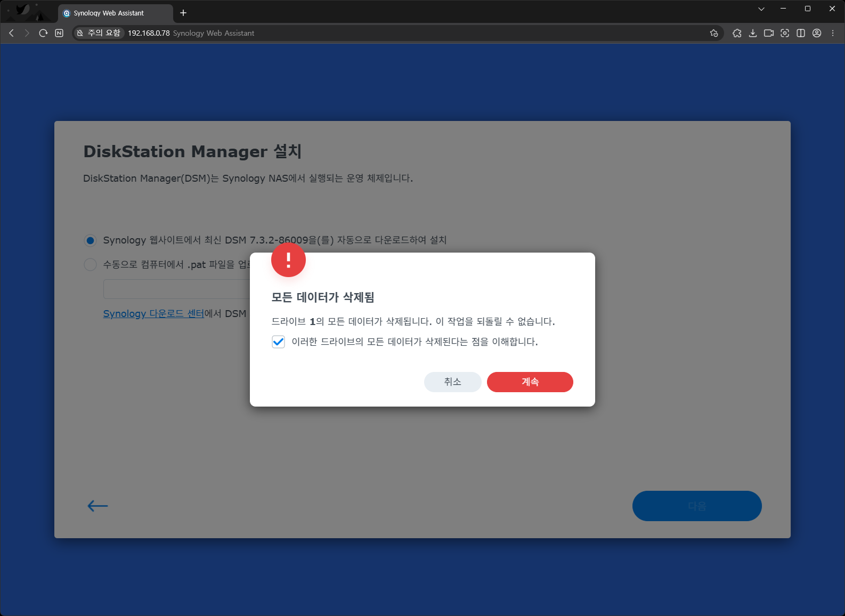845x616 pixels.
Task: Click the red 계속 continue button
Action: click(530, 382)
